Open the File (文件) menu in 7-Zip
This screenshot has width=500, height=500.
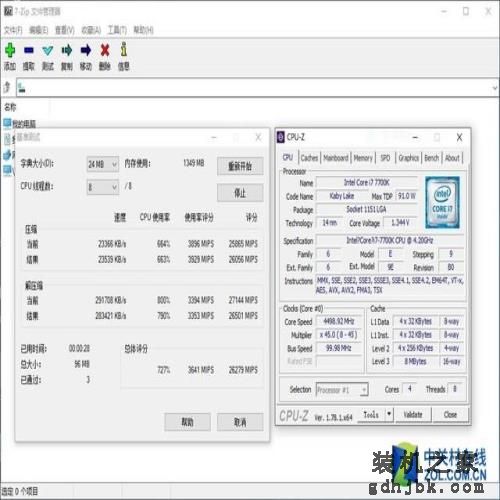(13, 30)
